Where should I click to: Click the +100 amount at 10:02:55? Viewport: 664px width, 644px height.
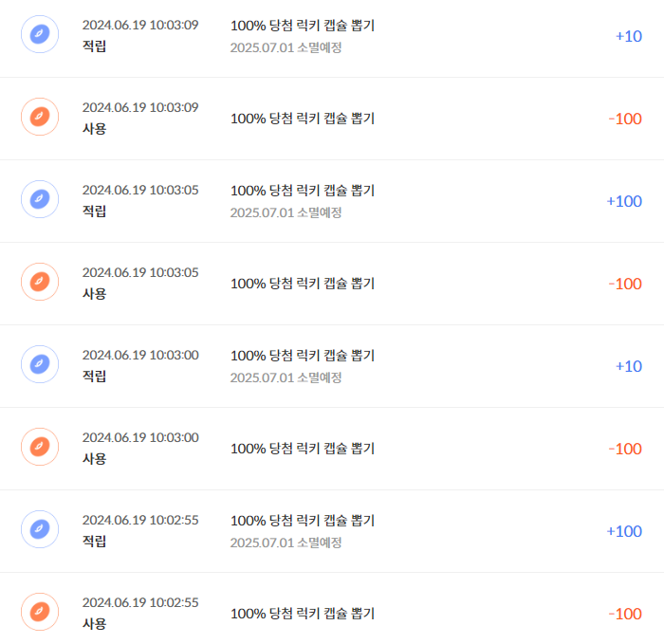coord(624,531)
